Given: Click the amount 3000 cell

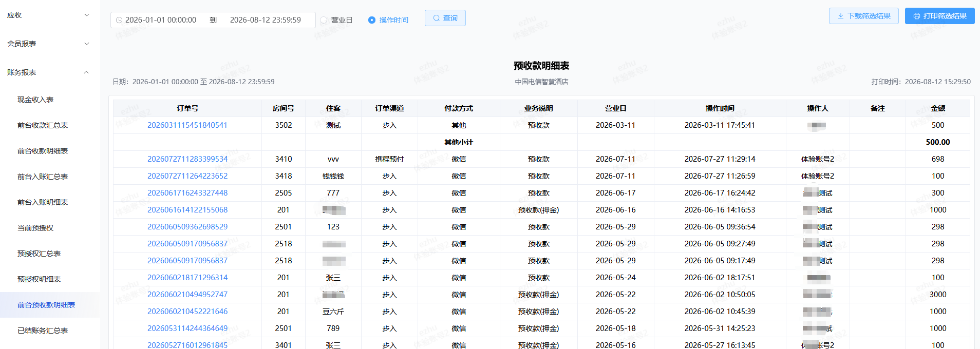Looking at the screenshot, I should click(938, 295).
